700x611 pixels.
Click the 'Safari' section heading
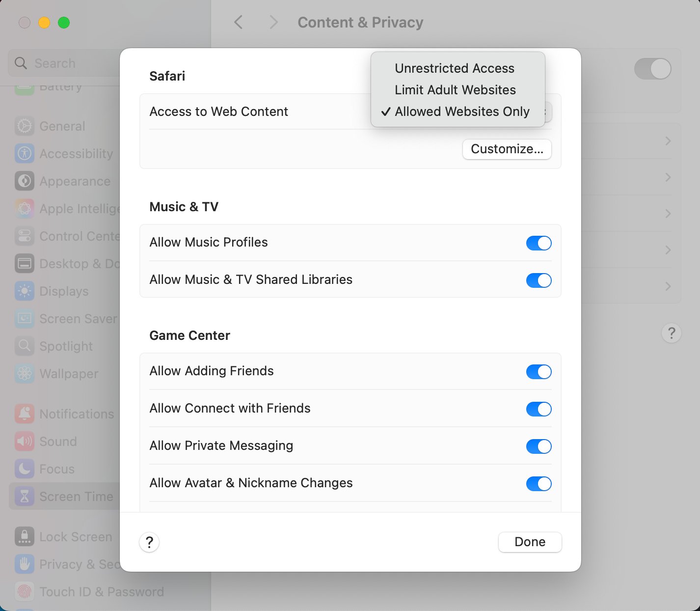pyautogui.click(x=167, y=76)
